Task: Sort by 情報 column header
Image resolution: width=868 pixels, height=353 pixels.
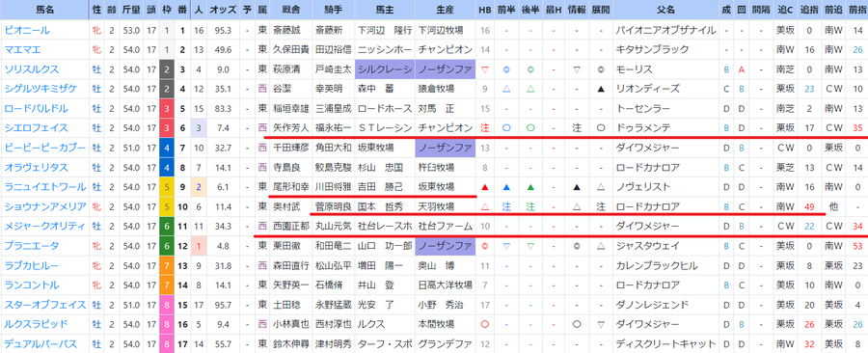Action: pos(577,10)
